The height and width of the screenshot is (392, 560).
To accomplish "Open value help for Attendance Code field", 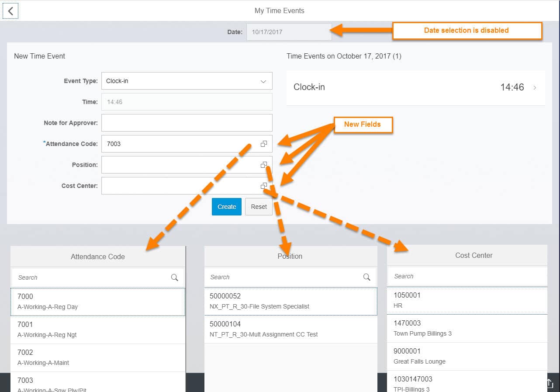I will [x=263, y=144].
